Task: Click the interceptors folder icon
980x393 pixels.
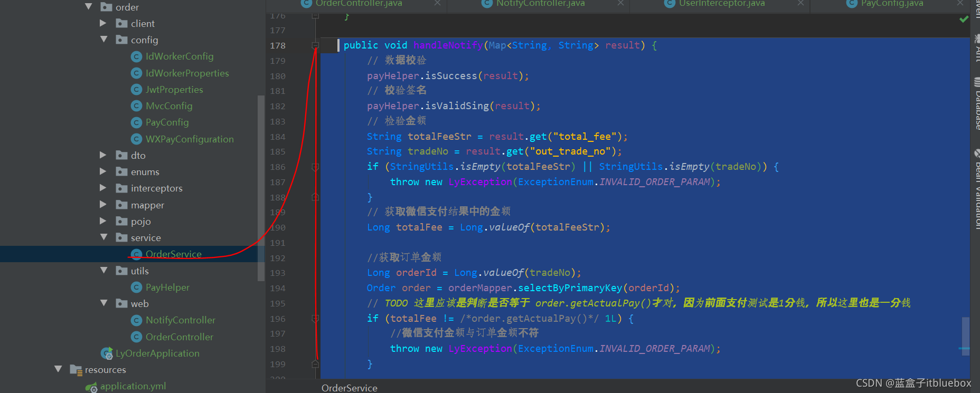Action: tap(122, 188)
